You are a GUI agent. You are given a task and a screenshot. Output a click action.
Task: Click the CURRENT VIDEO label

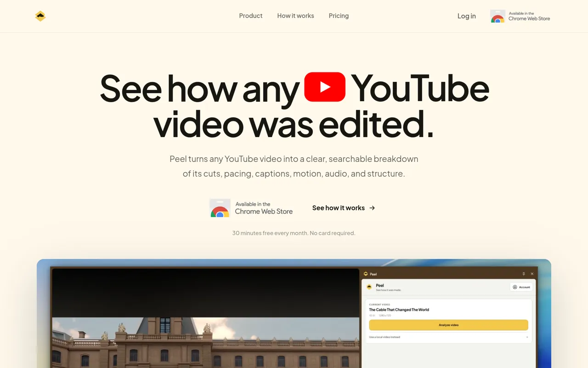(x=379, y=305)
